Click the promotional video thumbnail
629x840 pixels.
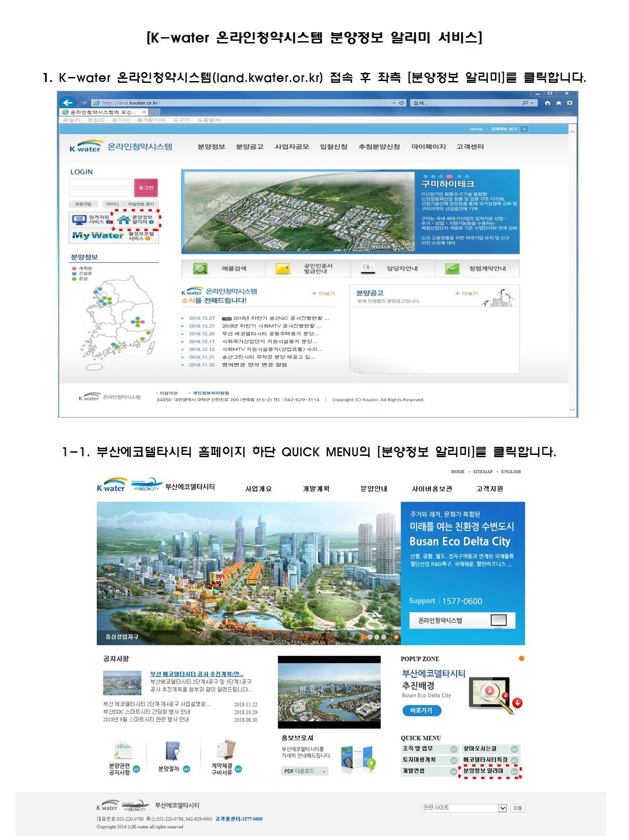(329, 692)
